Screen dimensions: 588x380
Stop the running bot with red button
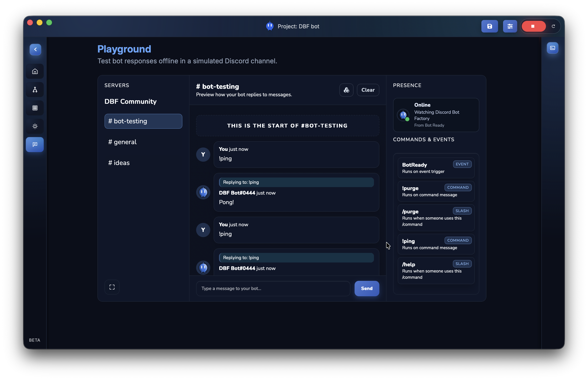click(x=534, y=26)
